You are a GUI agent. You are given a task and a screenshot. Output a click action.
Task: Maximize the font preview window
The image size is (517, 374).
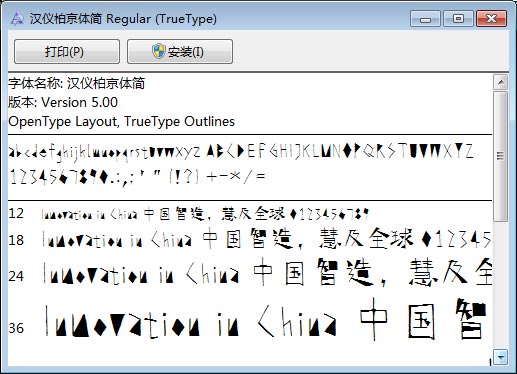click(458, 19)
